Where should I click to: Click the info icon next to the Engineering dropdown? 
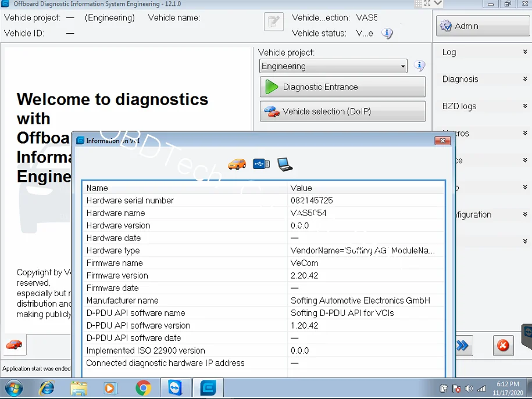click(x=419, y=66)
